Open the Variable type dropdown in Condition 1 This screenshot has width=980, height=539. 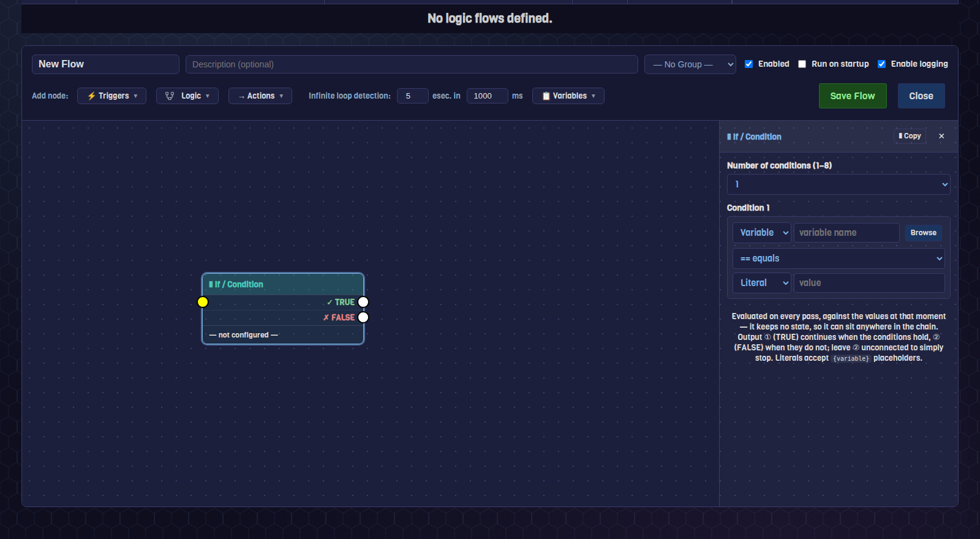click(x=762, y=233)
